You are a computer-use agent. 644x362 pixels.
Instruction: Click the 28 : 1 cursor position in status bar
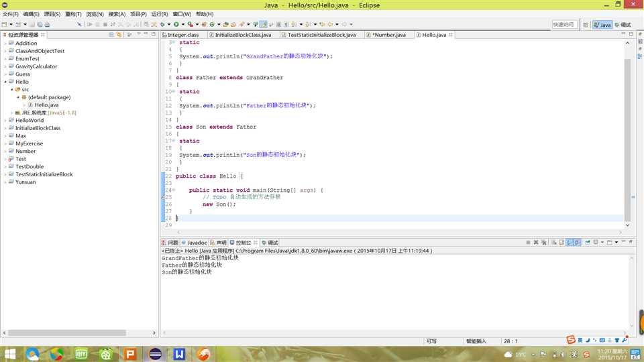click(511, 341)
